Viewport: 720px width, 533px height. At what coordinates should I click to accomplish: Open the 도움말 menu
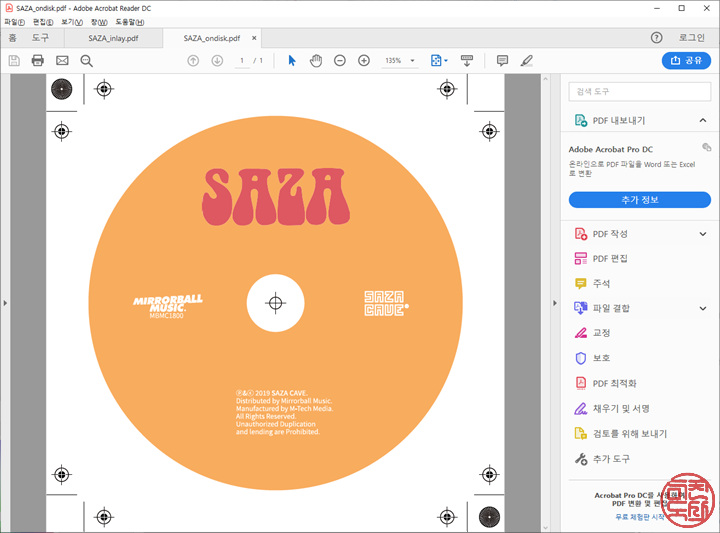pos(129,22)
